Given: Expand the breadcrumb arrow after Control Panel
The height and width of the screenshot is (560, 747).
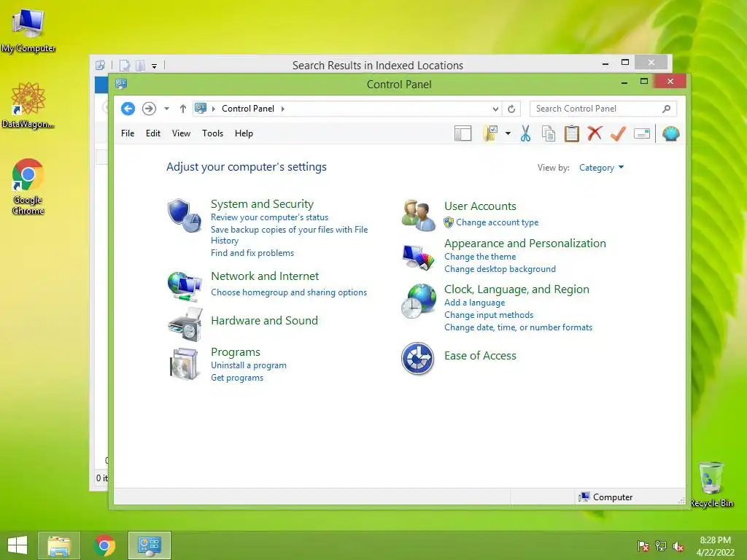Looking at the screenshot, I should coord(283,109).
